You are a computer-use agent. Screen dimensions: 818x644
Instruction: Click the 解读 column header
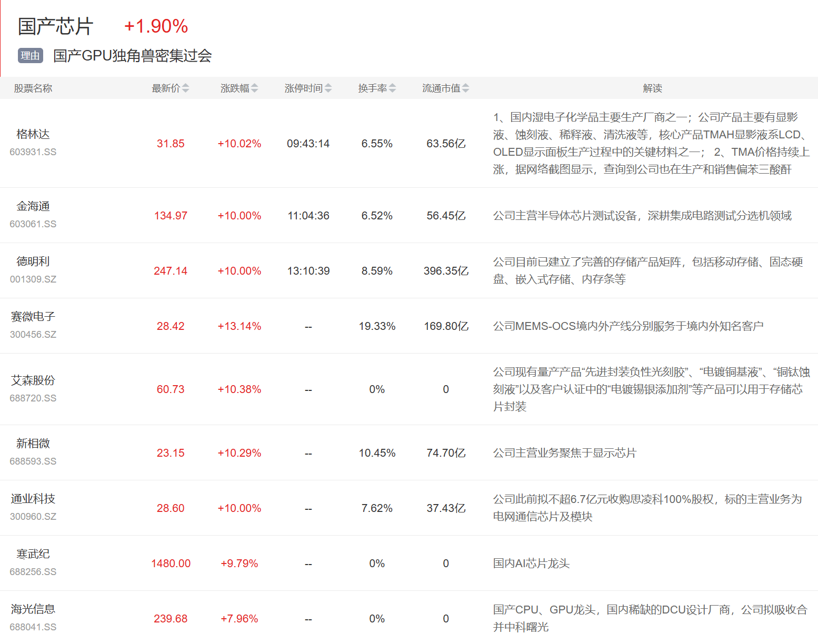652,88
